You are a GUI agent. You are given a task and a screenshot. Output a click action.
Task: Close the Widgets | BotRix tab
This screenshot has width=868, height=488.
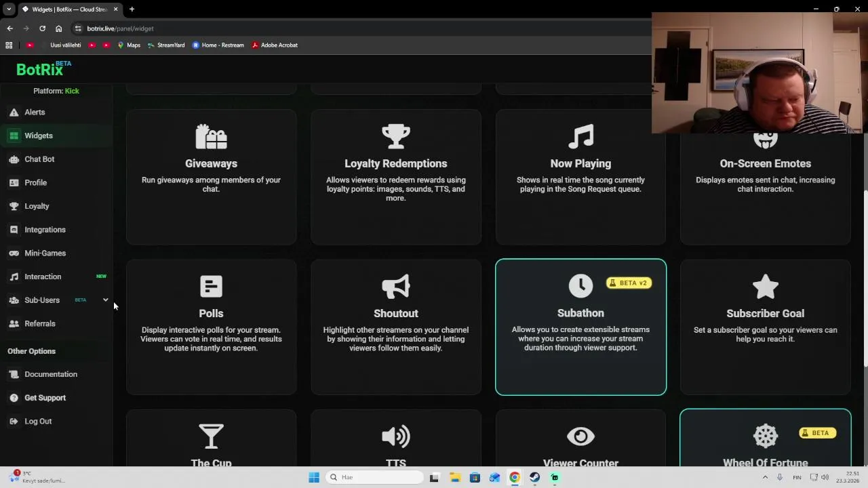point(115,9)
